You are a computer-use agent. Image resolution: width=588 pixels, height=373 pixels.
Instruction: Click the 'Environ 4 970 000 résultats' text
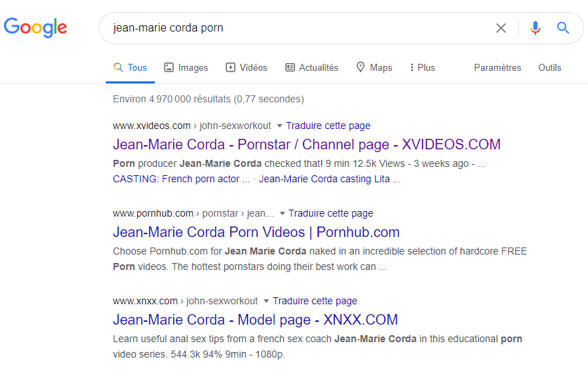[209, 99]
